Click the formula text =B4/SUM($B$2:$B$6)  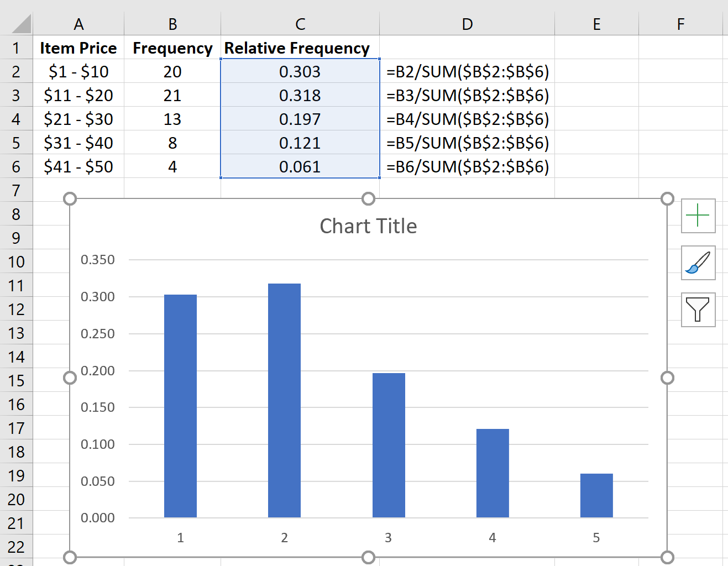468,119
